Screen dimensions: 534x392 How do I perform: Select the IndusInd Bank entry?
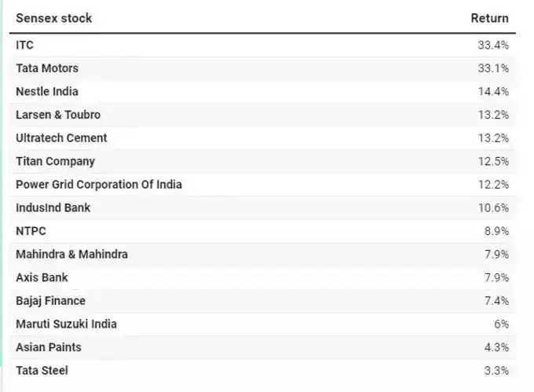click(x=53, y=207)
